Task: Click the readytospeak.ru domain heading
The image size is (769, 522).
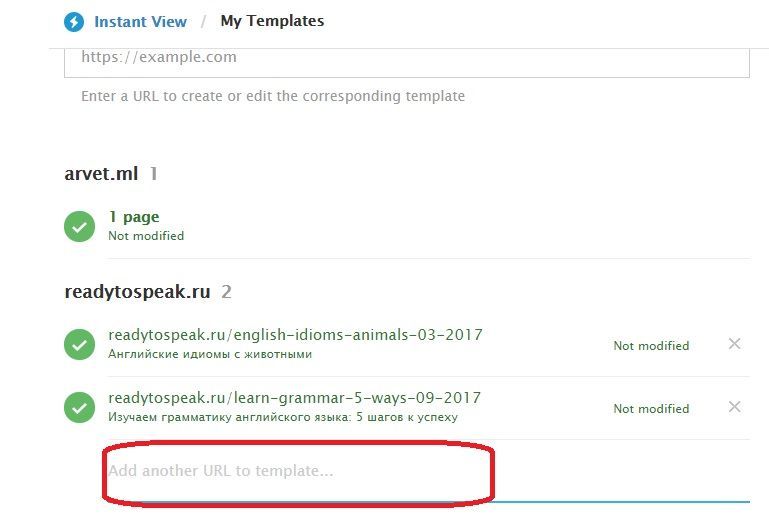Action: [x=137, y=292]
